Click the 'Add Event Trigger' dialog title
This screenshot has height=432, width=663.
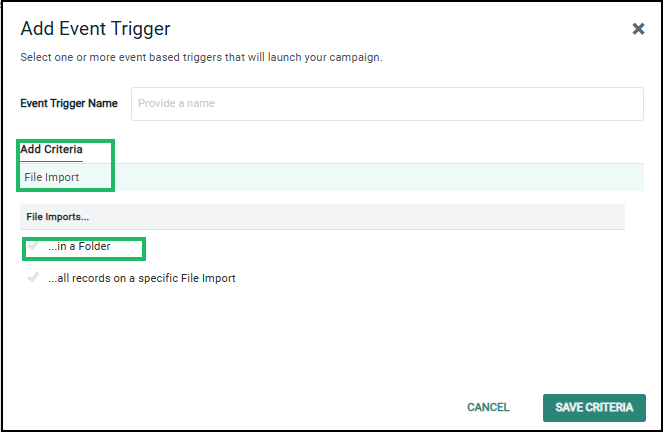[x=96, y=29]
